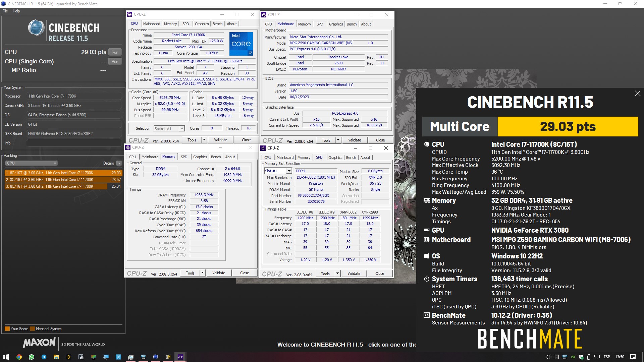Click the BIOS Version 1.B0 field

tap(338, 91)
